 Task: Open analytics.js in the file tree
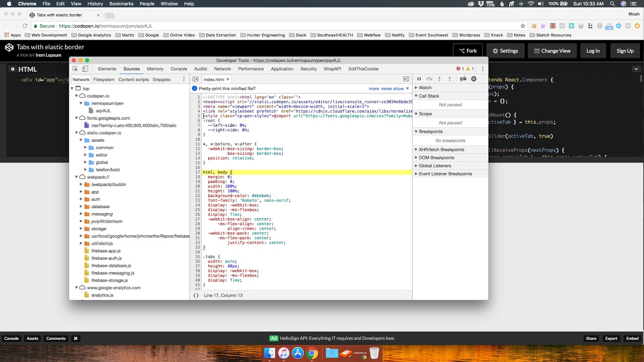point(102,295)
